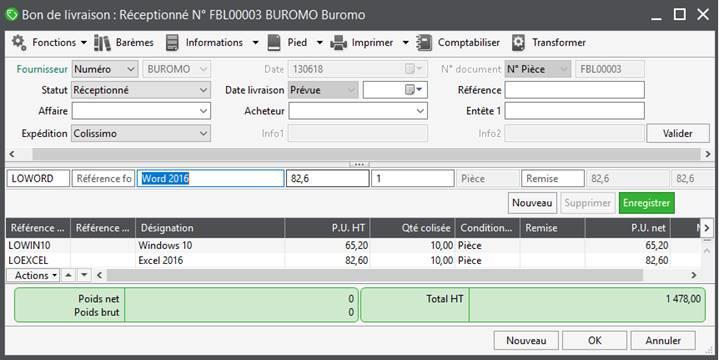
Task: Click the Comptabiliser ledger icon
Action: (424, 43)
